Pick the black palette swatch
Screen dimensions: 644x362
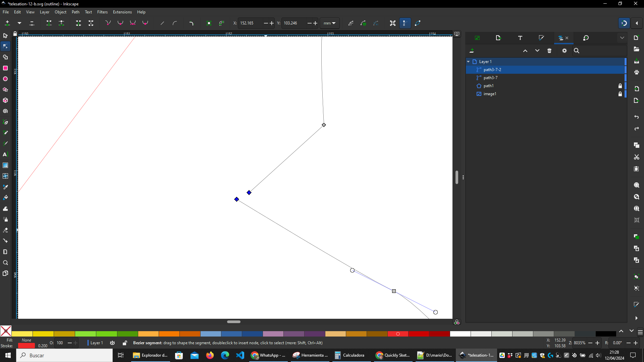coord(606,334)
